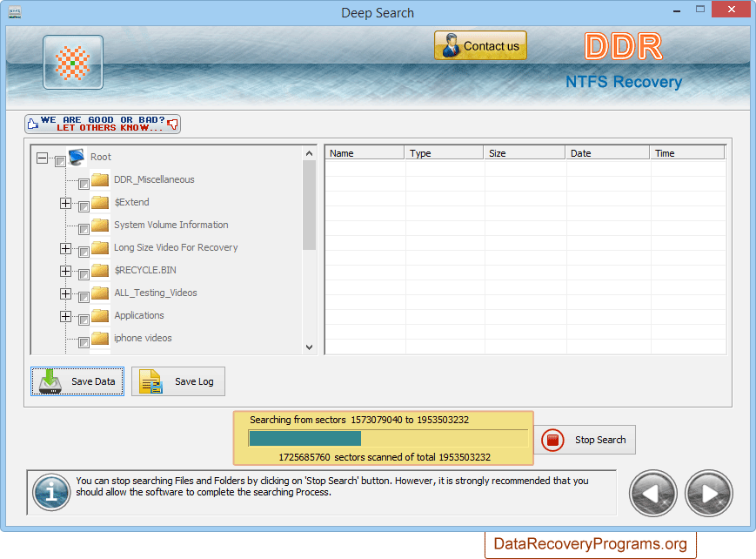Click the iphone videos folder icon
This screenshot has width=756, height=559.
(x=100, y=339)
